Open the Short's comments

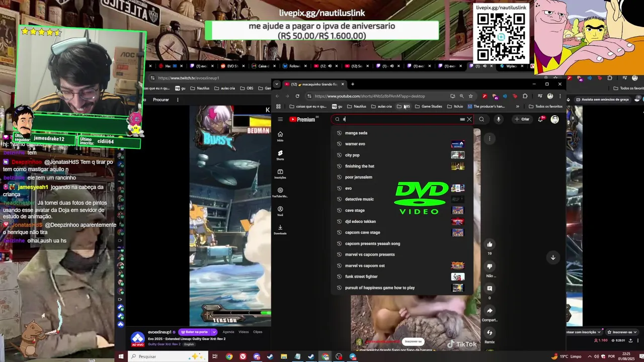point(490,289)
